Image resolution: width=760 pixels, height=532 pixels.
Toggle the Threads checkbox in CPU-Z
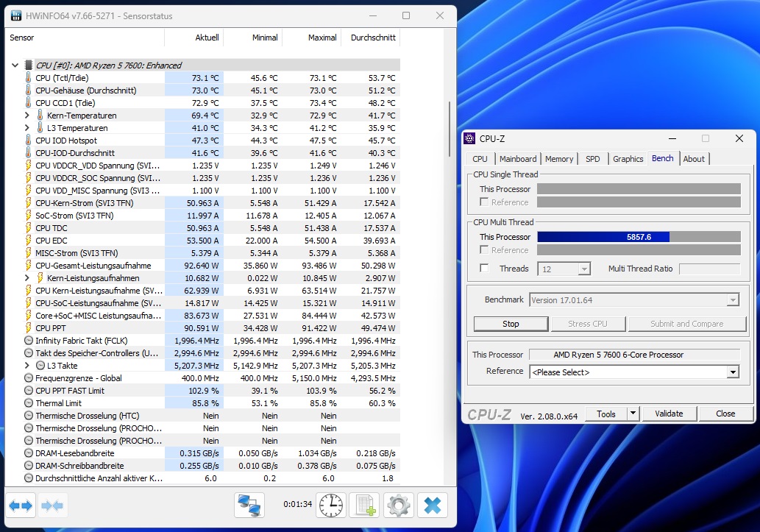click(x=483, y=268)
